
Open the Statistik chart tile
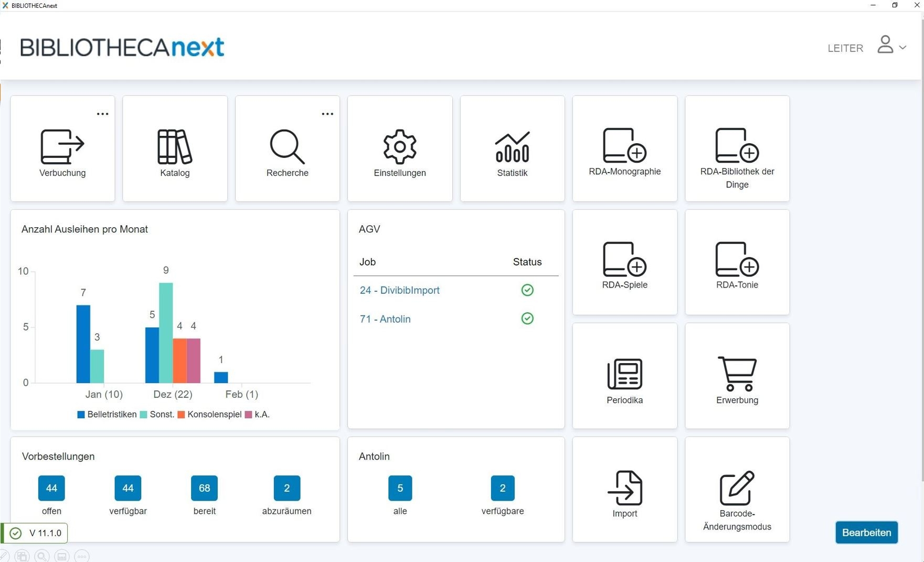point(512,149)
